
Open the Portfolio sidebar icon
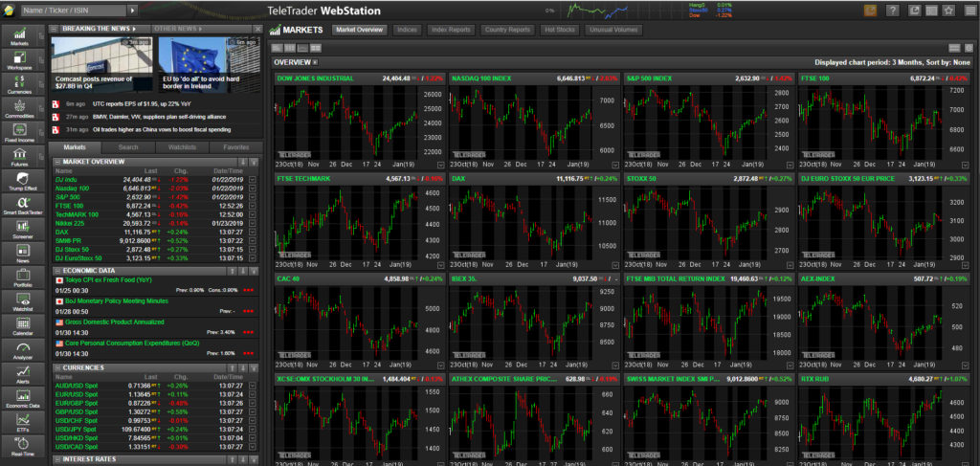21,277
